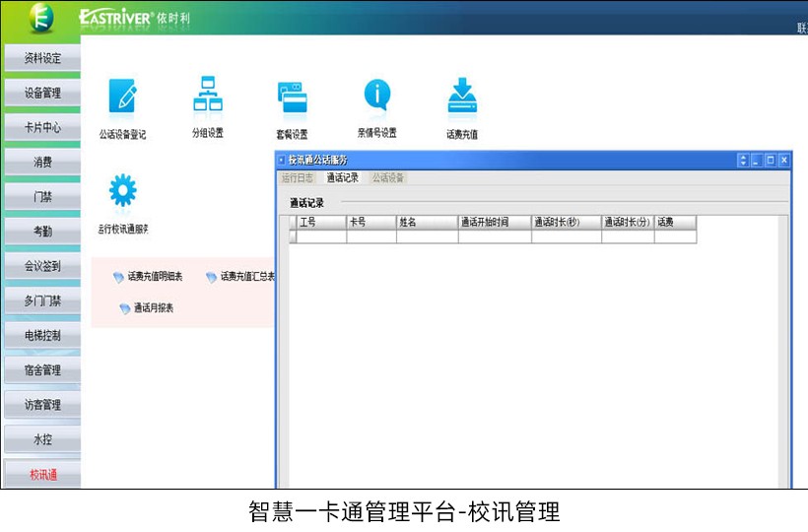Open the 宿舍管理 dormitory module
This screenshot has height=532, width=808.
(x=41, y=370)
